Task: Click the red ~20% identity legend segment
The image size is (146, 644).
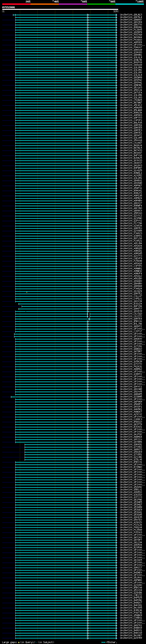Action: point(16,4)
